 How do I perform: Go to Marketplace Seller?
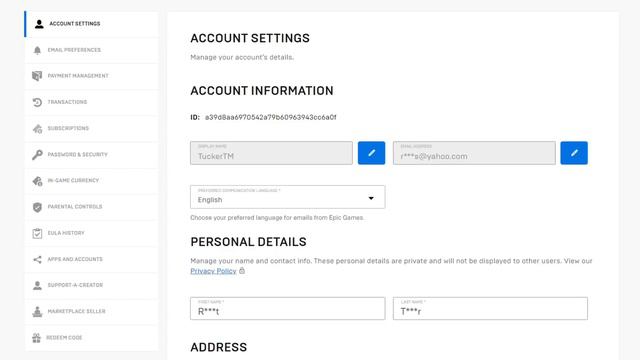point(91,311)
